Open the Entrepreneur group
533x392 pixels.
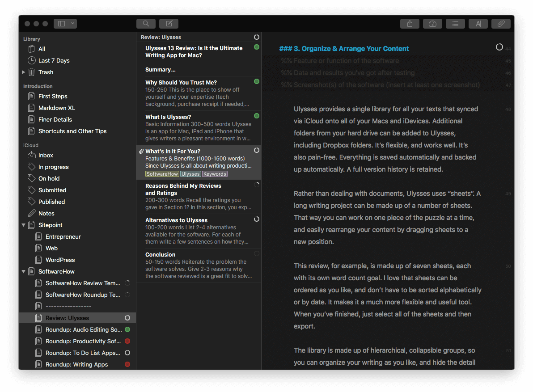tap(77, 236)
